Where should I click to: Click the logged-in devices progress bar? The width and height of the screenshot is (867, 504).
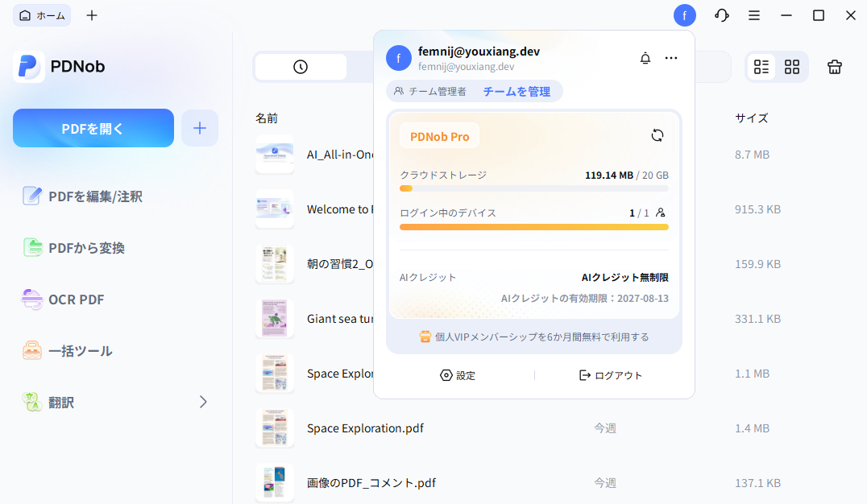click(x=534, y=227)
